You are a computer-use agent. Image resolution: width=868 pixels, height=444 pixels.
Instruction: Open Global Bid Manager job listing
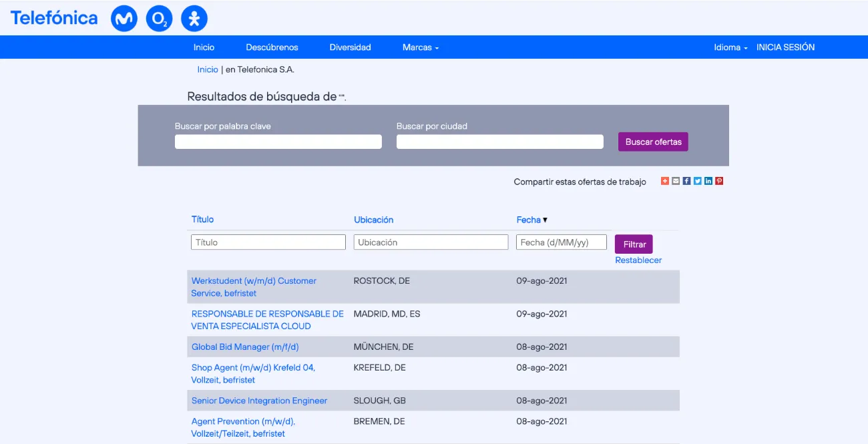pyautogui.click(x=245, y=347)
